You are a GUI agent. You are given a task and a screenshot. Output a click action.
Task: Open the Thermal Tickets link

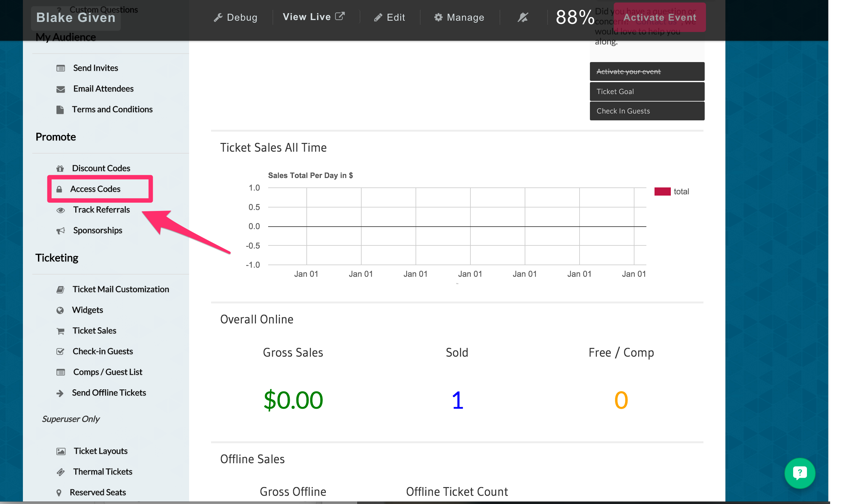tap(103, 471)
